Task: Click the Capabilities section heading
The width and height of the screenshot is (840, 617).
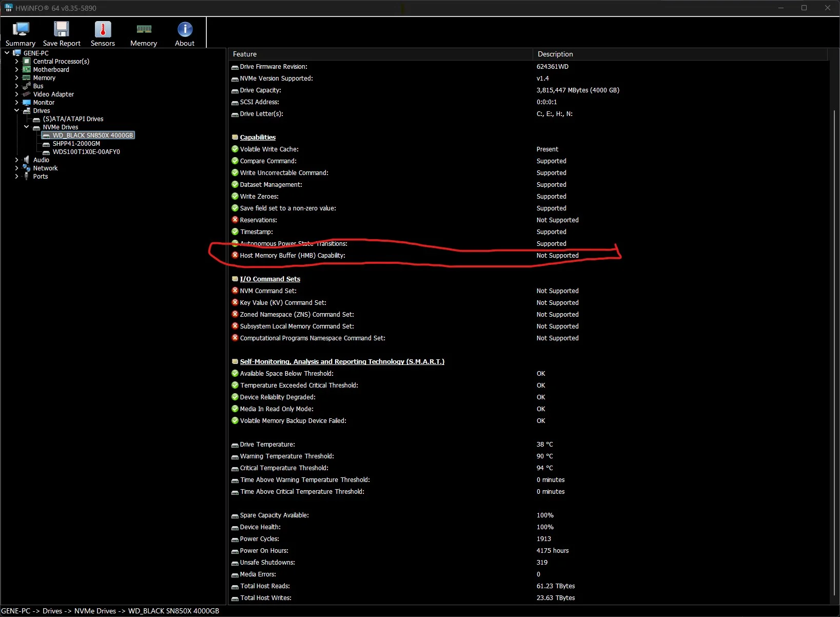Action: (258, 137)
